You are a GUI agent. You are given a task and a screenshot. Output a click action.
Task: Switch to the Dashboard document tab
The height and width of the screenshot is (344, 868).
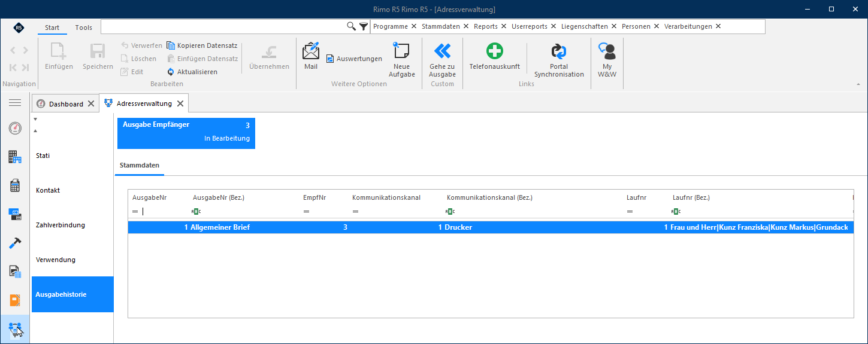[66, 103]
